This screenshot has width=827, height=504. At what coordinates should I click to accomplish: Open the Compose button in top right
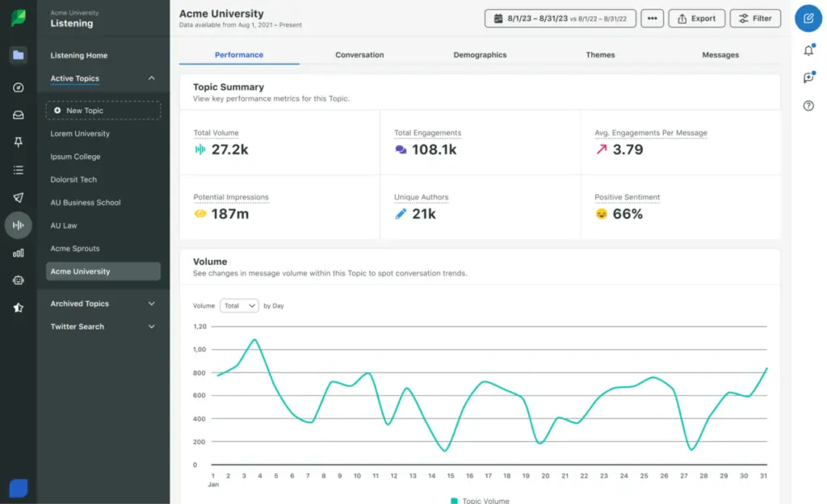[808, 19]
